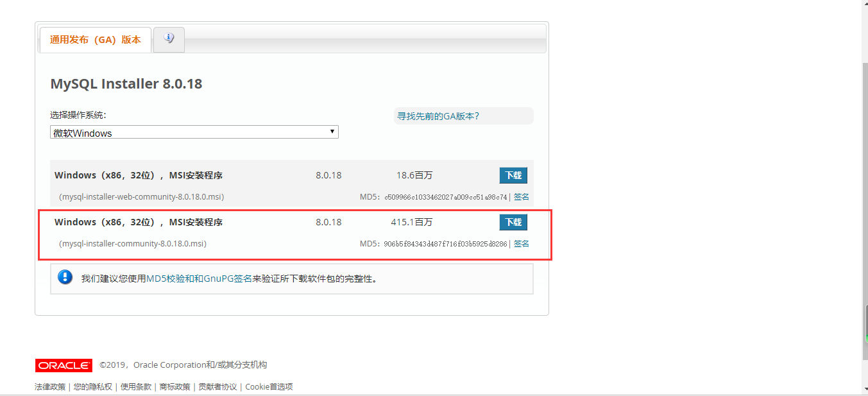Open 签名 link for mysql-installer-community msi
This screenshot has width=868, height=396.
click(x=522, y=244)
